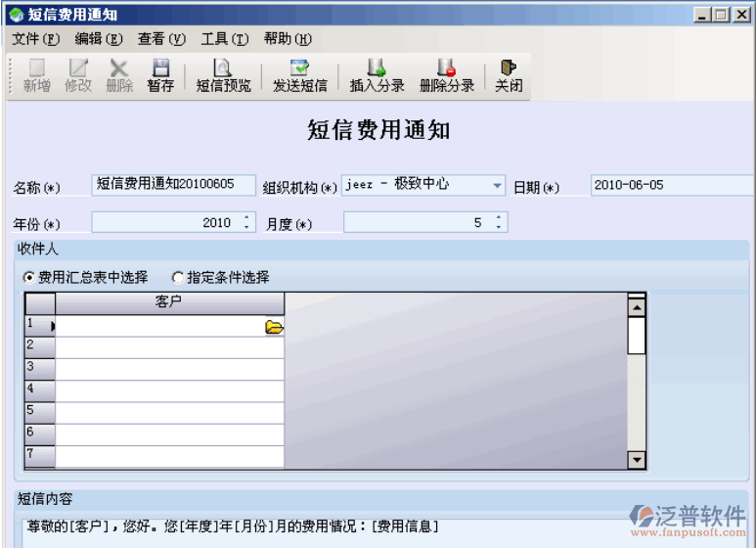Open the customer folder lookup in row 1

(x=274, y=327)
